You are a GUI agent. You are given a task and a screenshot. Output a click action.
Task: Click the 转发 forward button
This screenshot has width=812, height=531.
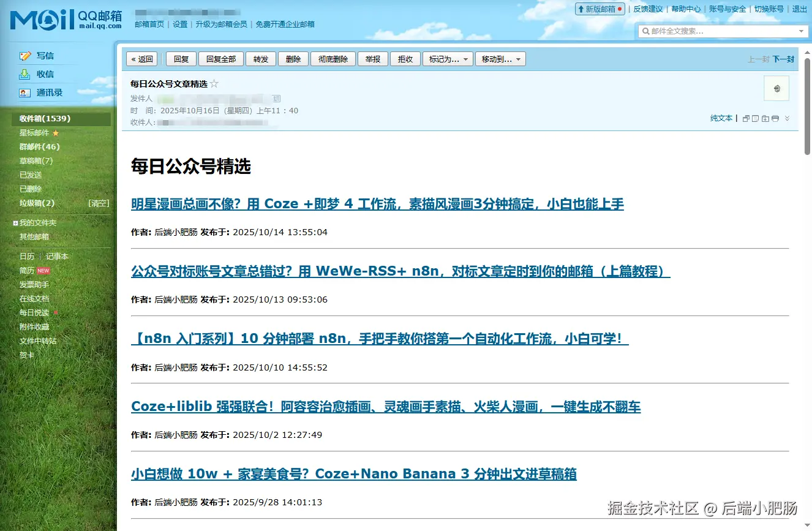[x=261, y=59]
